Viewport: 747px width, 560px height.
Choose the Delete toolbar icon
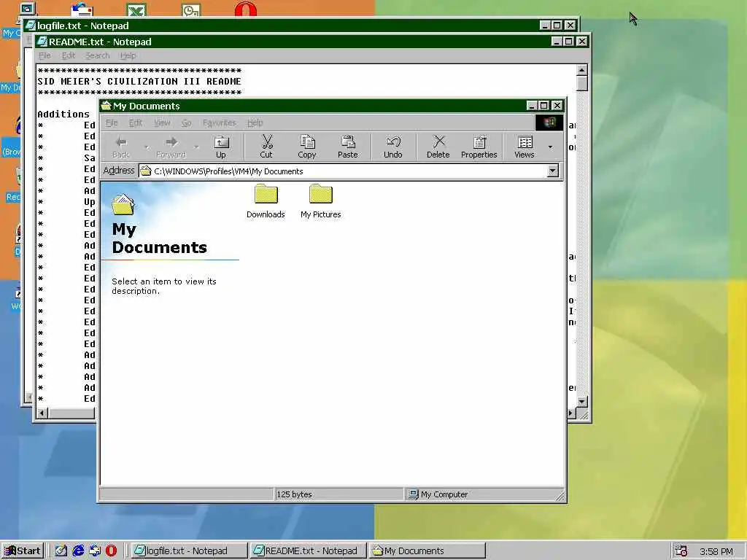(438, 147)
